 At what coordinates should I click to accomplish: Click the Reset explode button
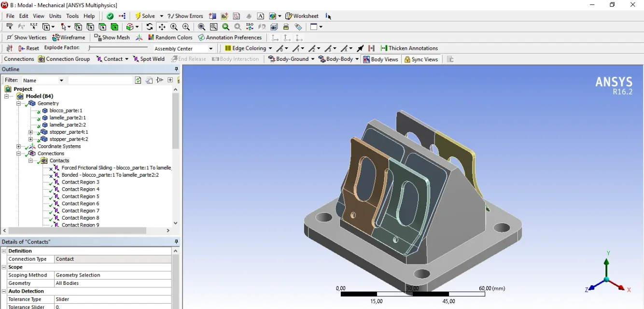pyautogui.click(x=29, y=48)
